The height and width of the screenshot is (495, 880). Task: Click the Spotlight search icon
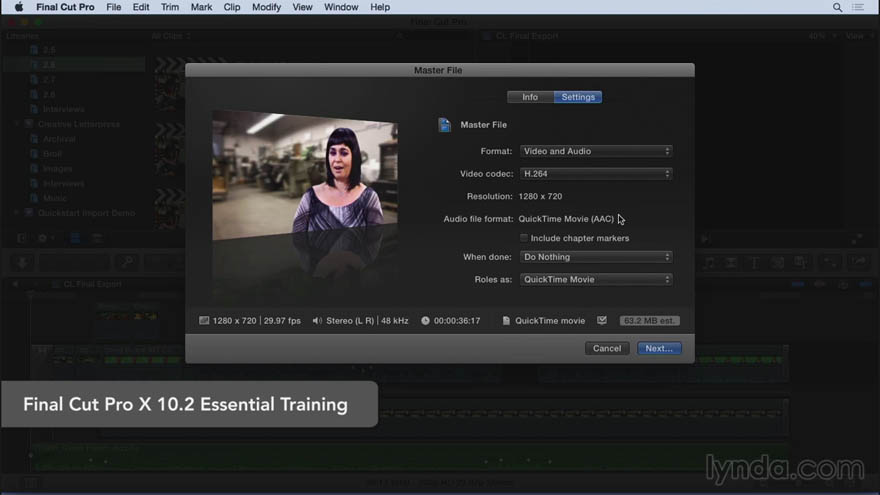(837, 7)
